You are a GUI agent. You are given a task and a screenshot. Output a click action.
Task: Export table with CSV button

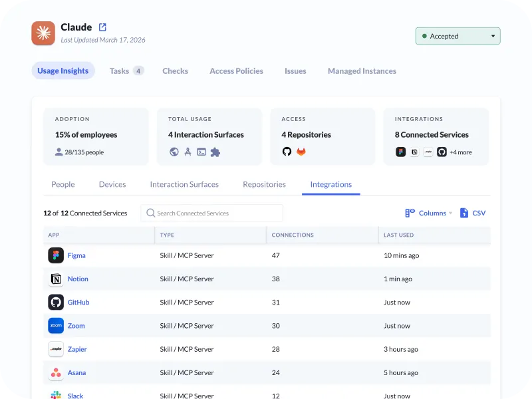[x=473, y=213]
